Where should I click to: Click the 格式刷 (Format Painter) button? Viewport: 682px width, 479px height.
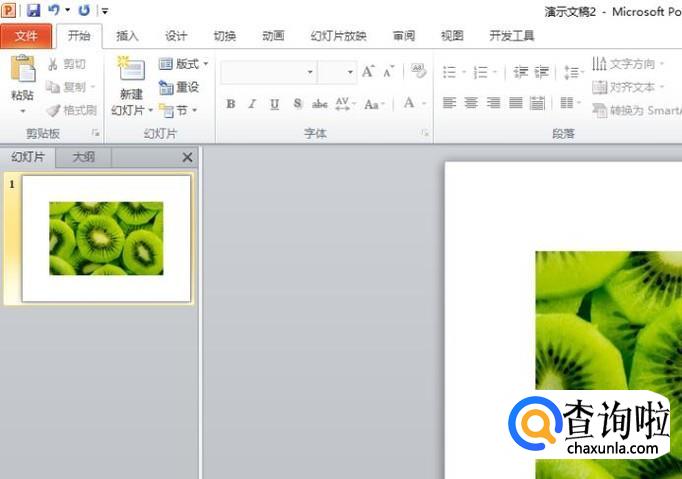point(71,111)
